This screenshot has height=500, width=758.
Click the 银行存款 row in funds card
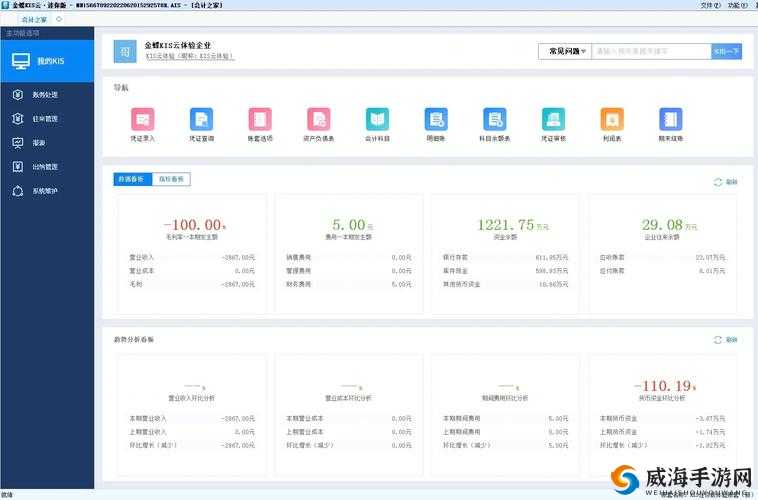click(506, 258)
